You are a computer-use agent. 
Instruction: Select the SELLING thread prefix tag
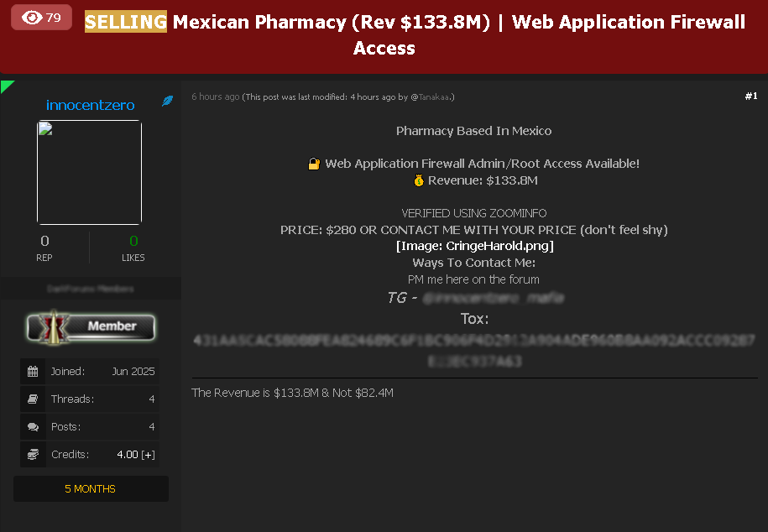124,22
